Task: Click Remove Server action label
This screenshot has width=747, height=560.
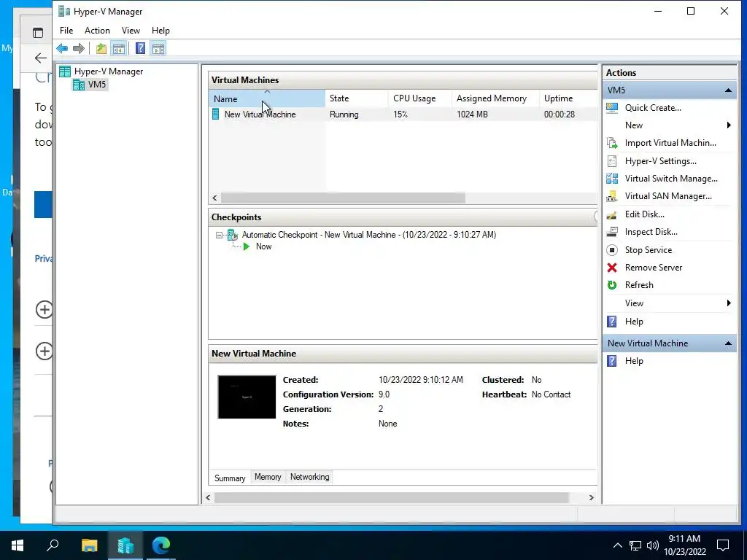Action: tap(654, 268)
